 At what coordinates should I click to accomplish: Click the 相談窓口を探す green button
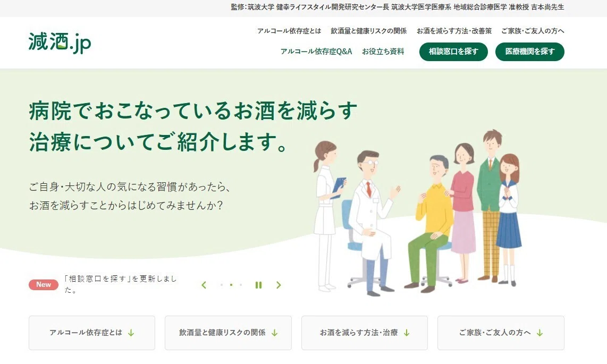[453, 52]
